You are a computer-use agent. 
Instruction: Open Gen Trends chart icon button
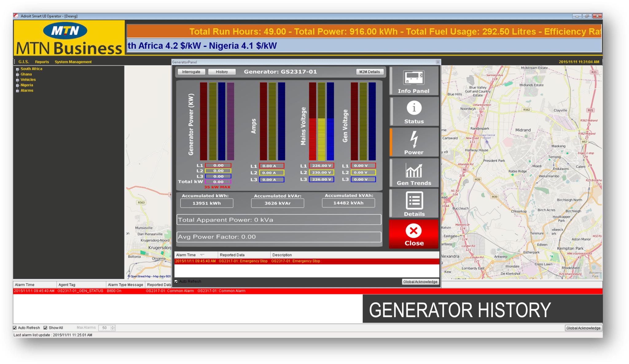(x=414, y=173)
